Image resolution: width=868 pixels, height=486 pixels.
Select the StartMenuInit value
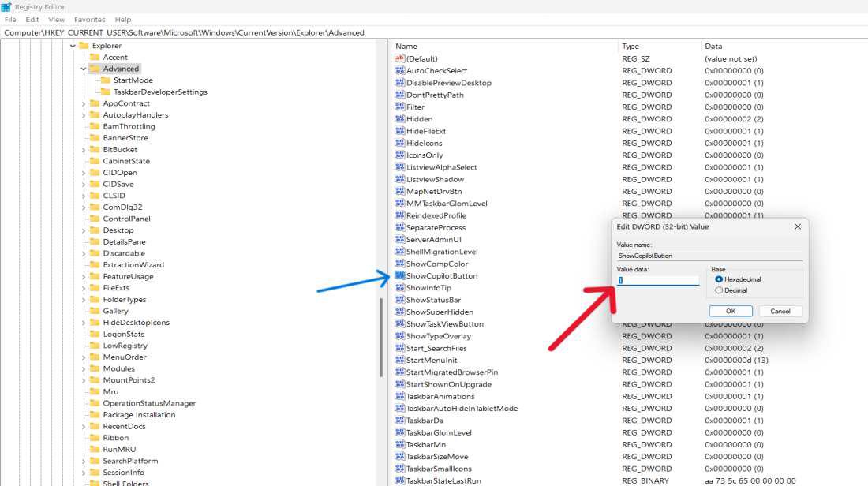[x=432, y=361]
